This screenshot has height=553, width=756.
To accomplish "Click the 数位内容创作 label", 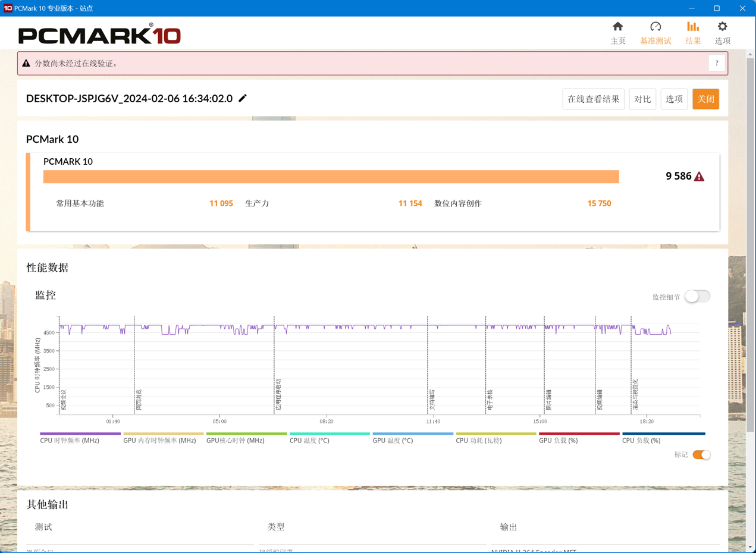I will (x=458, y=203).
